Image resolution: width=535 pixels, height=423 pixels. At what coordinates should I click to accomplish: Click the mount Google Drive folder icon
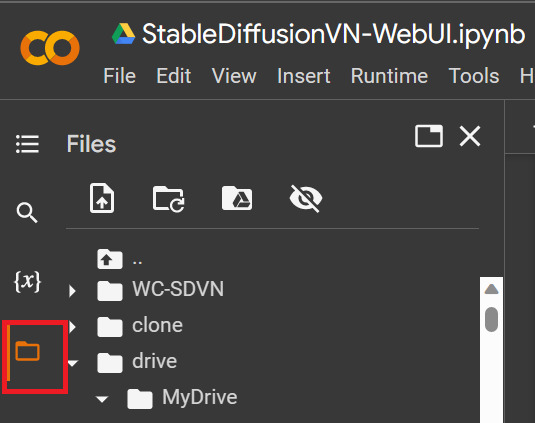coord(237,198)
